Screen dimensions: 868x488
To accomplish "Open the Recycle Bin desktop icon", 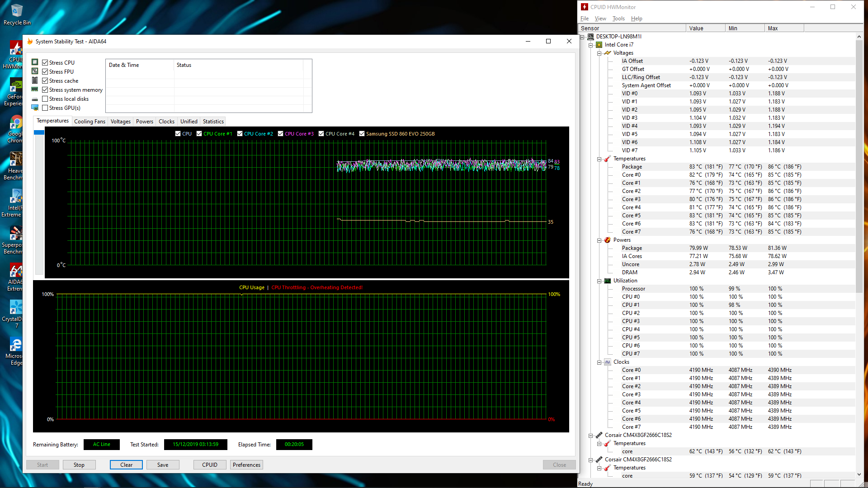I will [17, 11].
